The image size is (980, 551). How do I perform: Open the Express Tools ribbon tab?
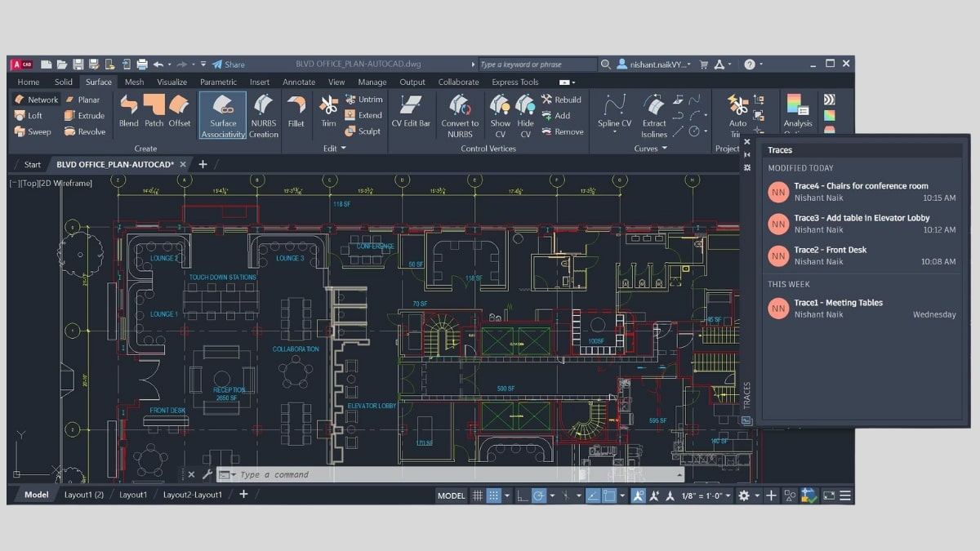(515, 82)
